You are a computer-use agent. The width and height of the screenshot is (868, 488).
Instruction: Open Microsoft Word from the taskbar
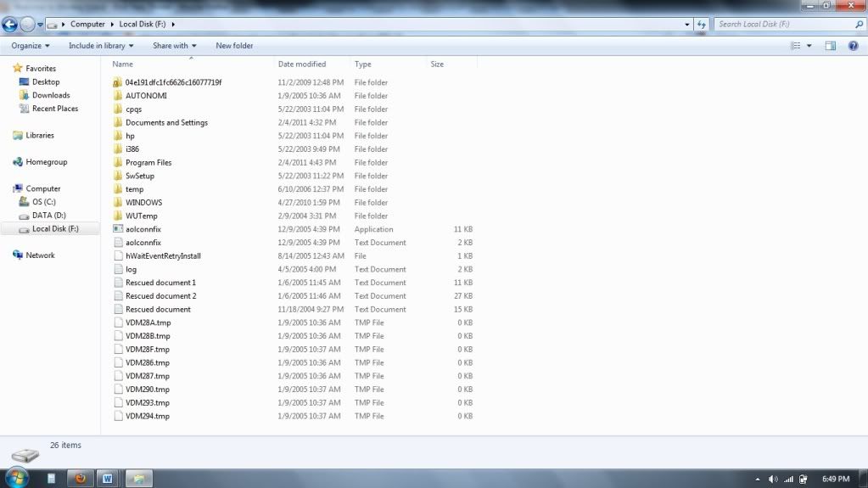107,479
